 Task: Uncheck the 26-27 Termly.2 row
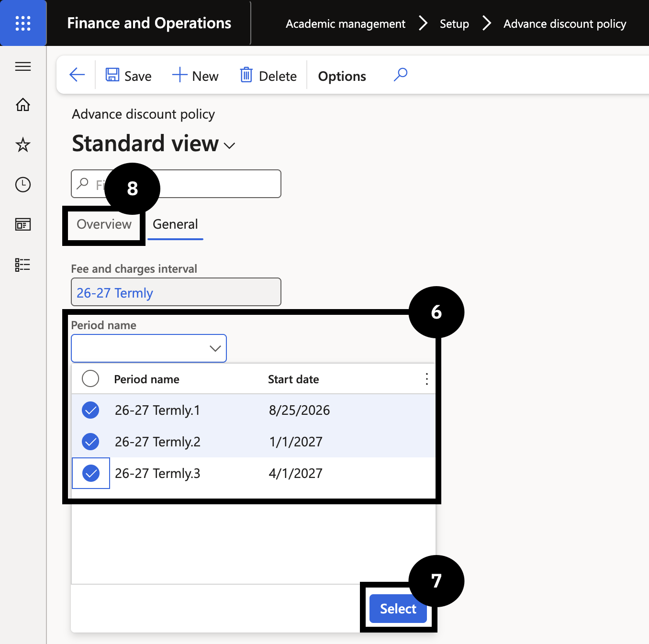[x=90, y=442]
